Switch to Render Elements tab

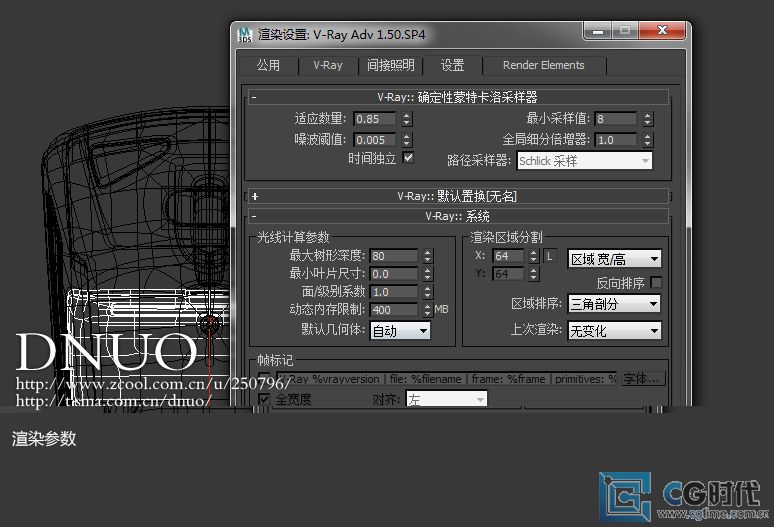point(543,65)
